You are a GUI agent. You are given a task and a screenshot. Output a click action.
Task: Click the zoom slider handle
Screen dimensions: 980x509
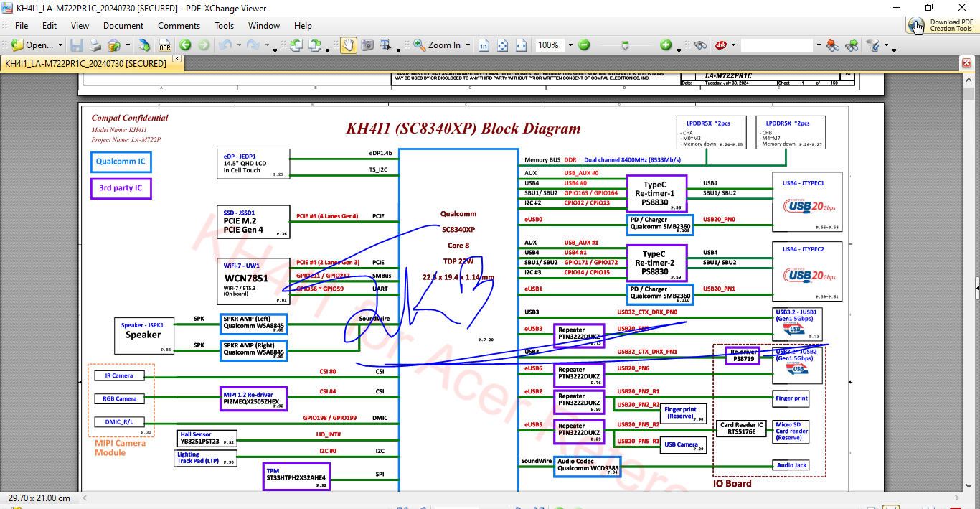(626, 45)
